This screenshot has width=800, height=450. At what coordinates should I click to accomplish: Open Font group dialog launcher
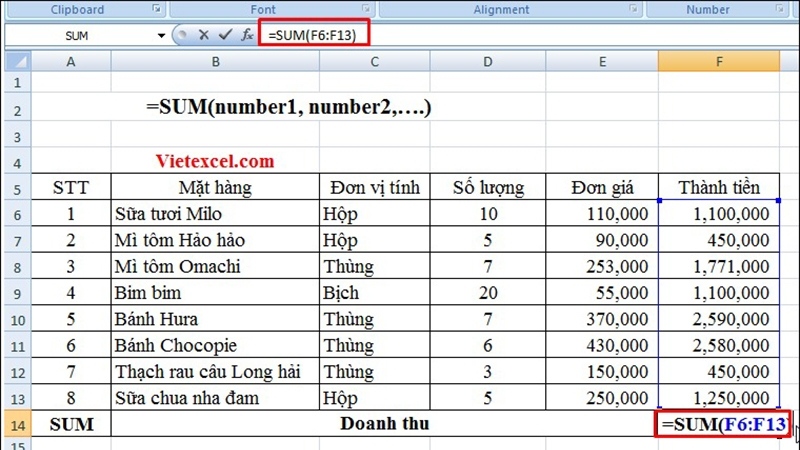coord(366,9)
